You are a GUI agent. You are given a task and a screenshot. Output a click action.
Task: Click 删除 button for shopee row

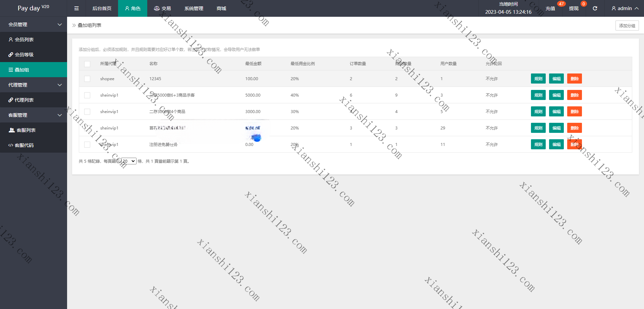click(x=575, y=79)
